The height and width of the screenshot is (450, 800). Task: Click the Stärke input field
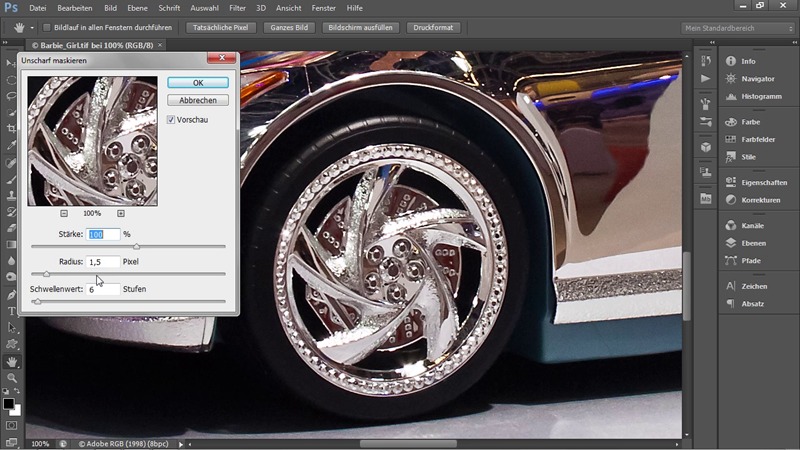(103, 234)
